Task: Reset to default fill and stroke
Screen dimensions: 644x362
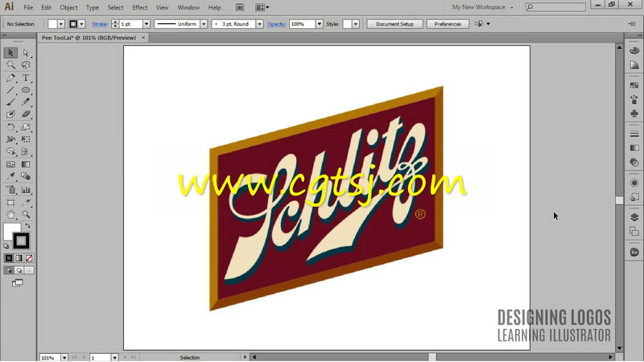Action: [x=6, y=246]
